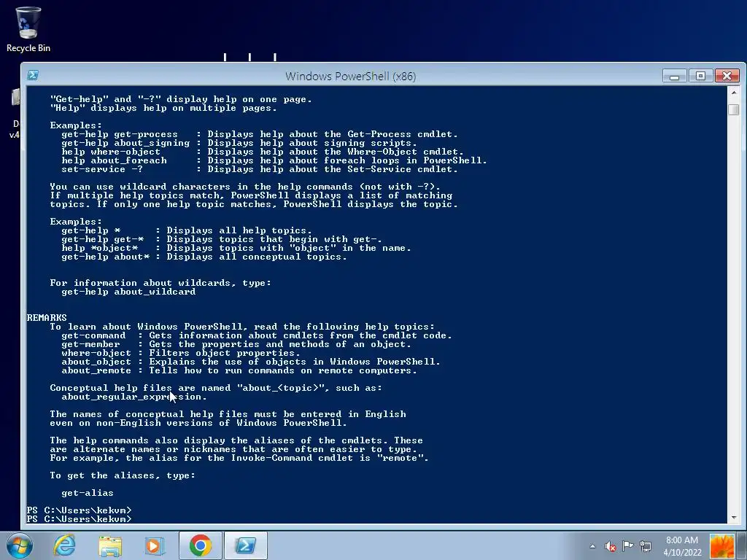
Task: Open the Action Center flag icon
Action: pyautogui.click(x=628, y=545)
